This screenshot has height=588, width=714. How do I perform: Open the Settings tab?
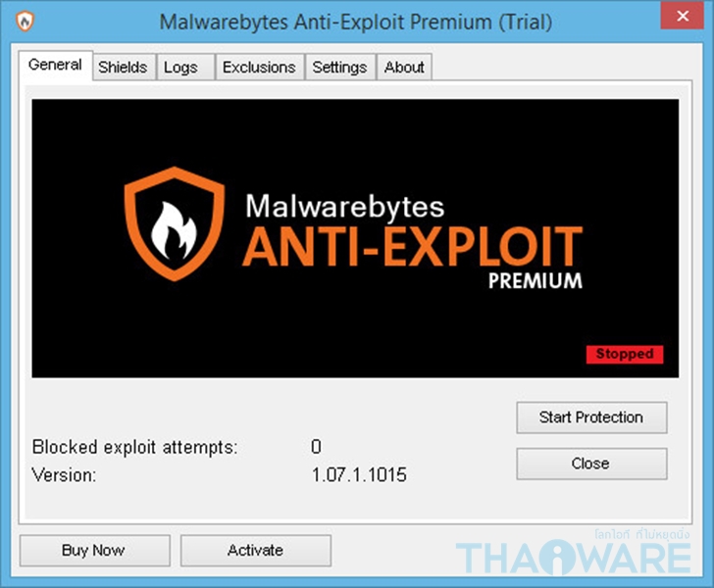click(339, 68)
